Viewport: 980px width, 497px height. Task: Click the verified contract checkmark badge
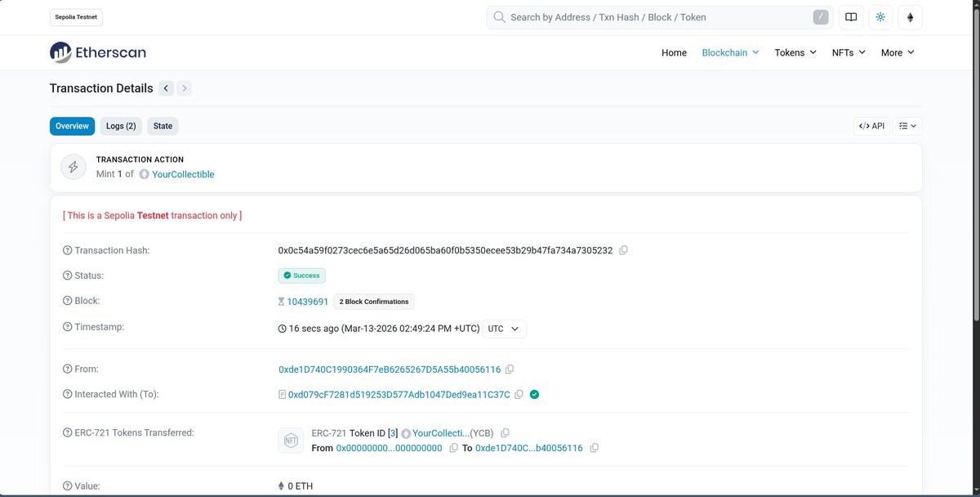coord(535,394)
